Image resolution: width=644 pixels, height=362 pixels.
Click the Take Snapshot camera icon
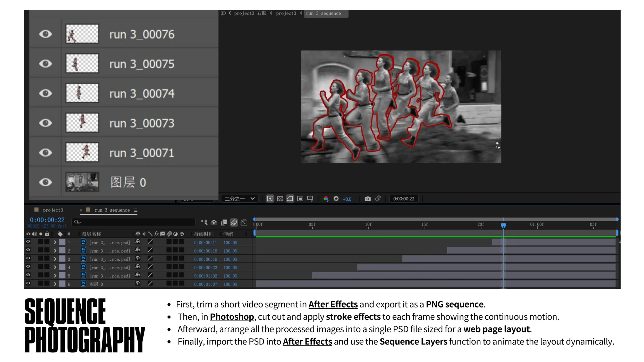click(x=368, y=199)
